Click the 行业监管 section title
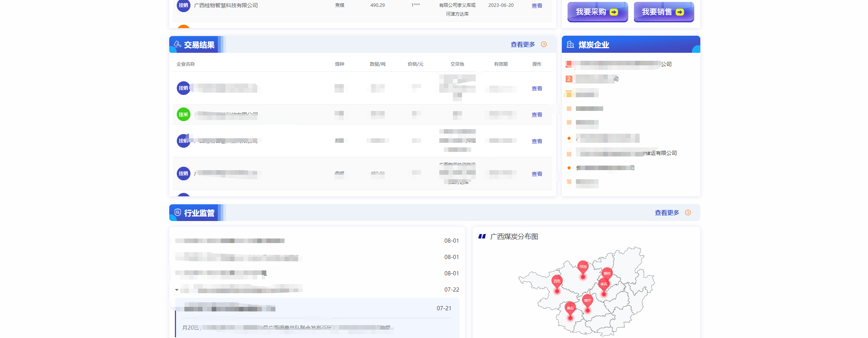The height and width of the screenshot is (338, 868). 199,213
